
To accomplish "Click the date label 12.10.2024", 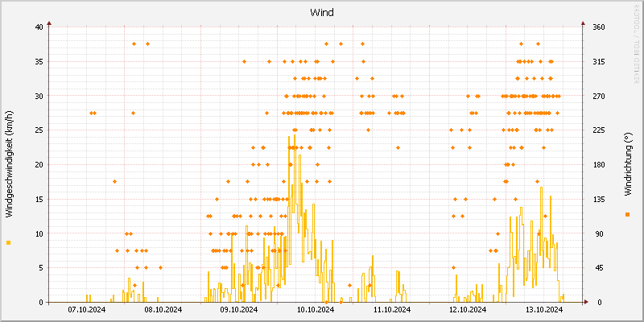I will coord(468,310).
